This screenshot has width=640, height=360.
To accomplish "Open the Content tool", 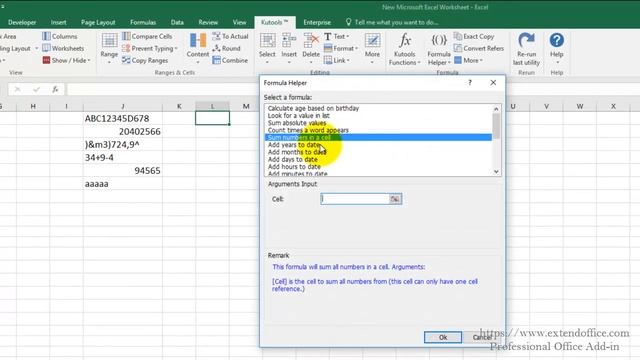I will 198,49.
